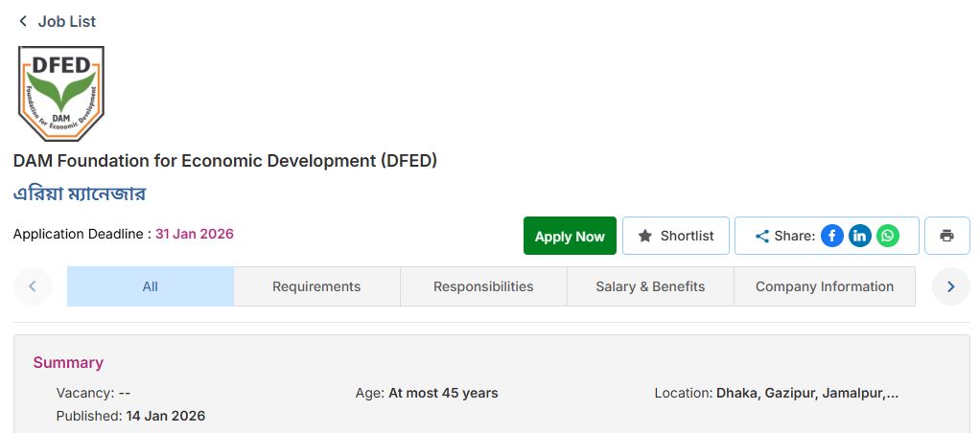Expand the truncated Location list
Screen dimensions: 980x433
pyautogui.click(x=892, y=393)
